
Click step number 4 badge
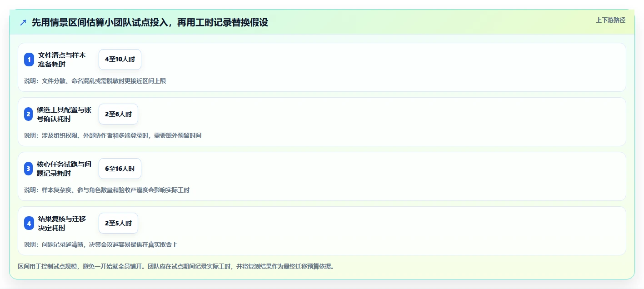tap(29, 223)
